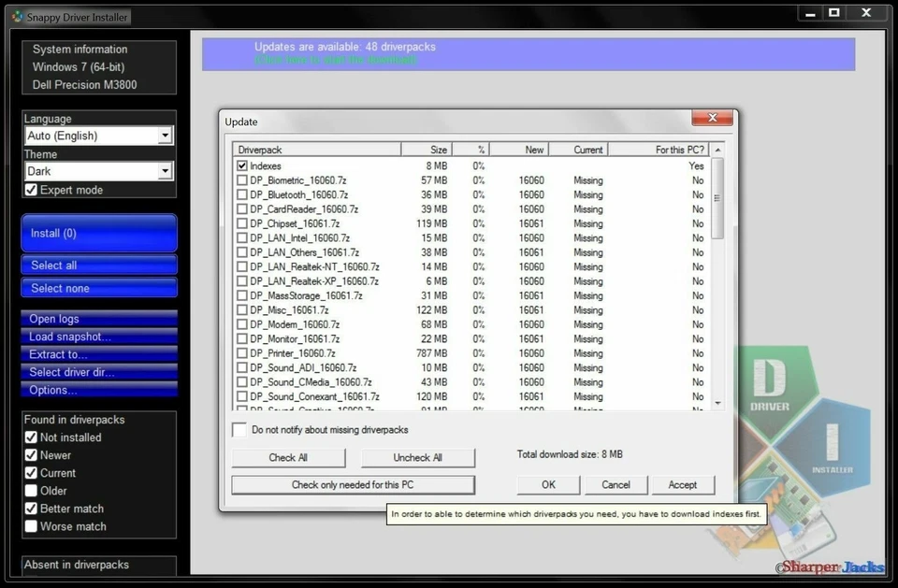Click Load snapshot...
Screen dimensions: 898x588
coord(98,336)
